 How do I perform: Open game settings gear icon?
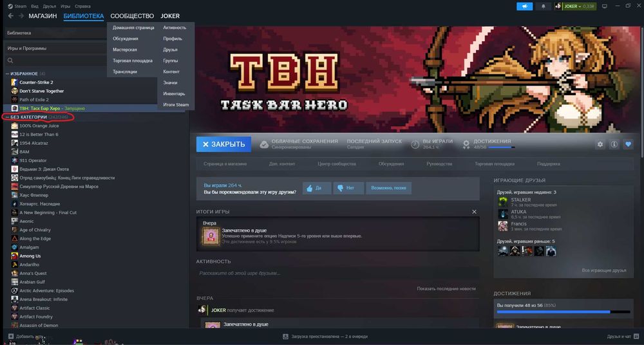(600, 144)
